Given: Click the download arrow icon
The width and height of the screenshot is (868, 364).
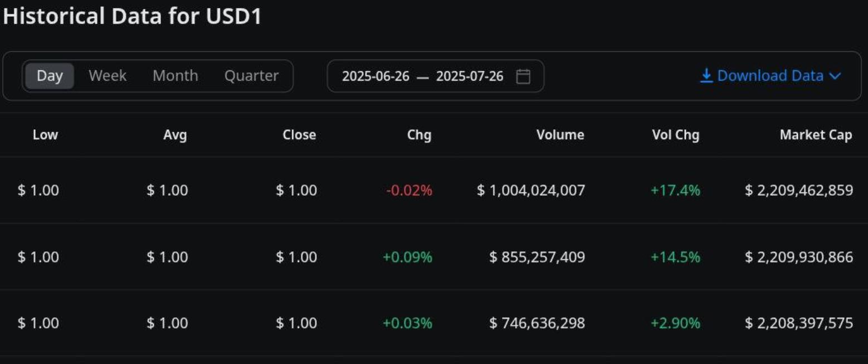Looking at the screenshot, I should click(x=706, y=76).
